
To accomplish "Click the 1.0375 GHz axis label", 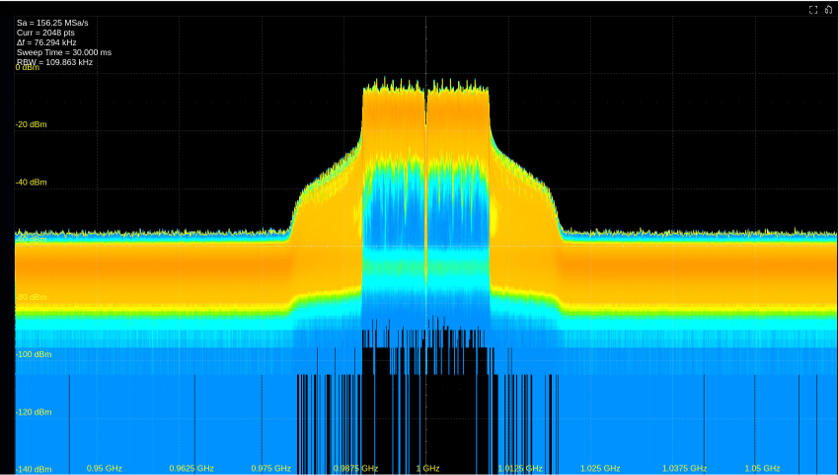I will click(684, 468).
